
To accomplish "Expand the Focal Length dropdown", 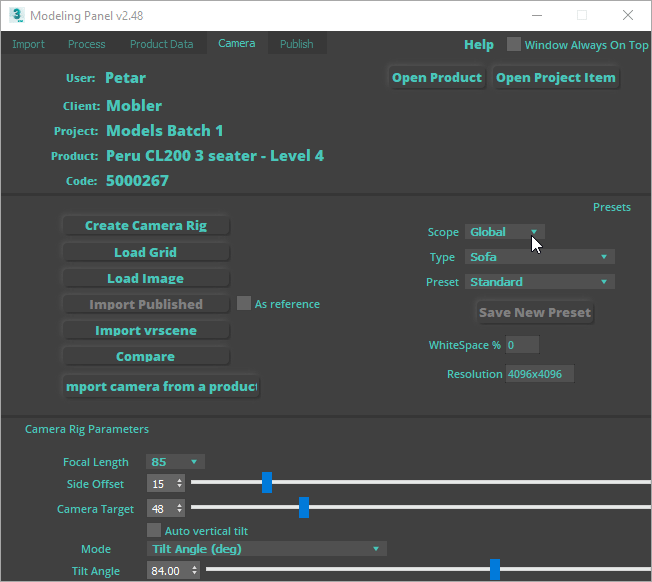I will click(175, 462).
